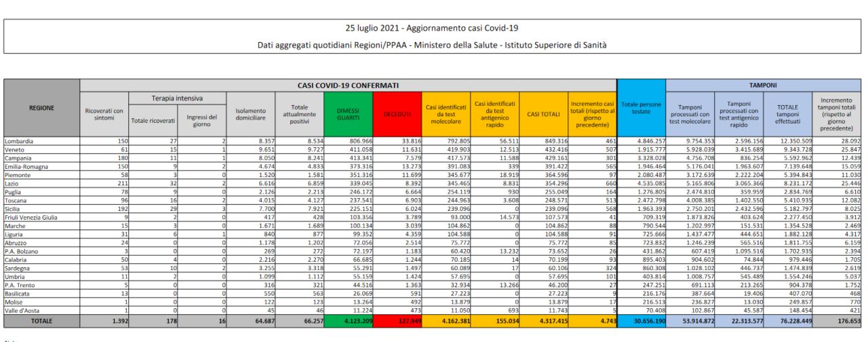Image resolution: width=868 pixels, height=342 pixels.
Task: Click 'Incremento casi totali' column header
Action: click(593, 115)
